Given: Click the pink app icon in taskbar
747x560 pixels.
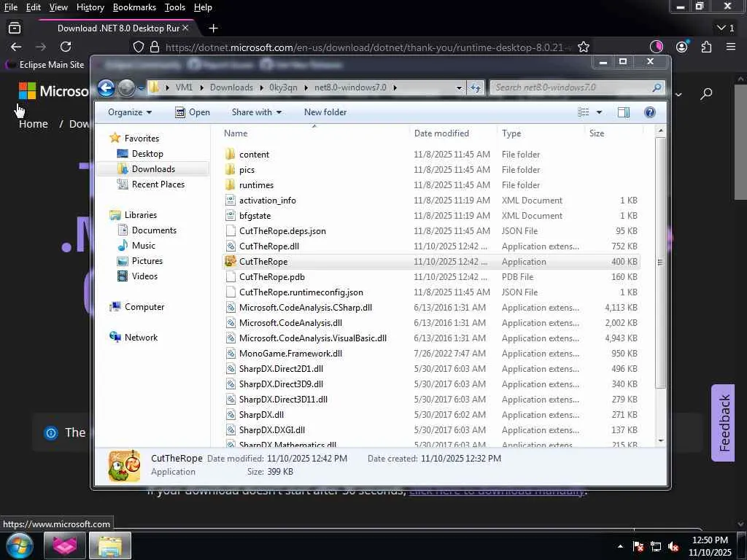Looking at the screenshot, I should tap(65, 545).
